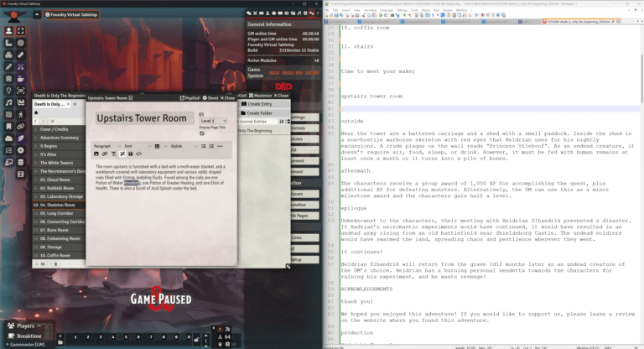Open the Stylish style dropdown
644x349 pixels.
pyautogui.click(x=184, y=146)
